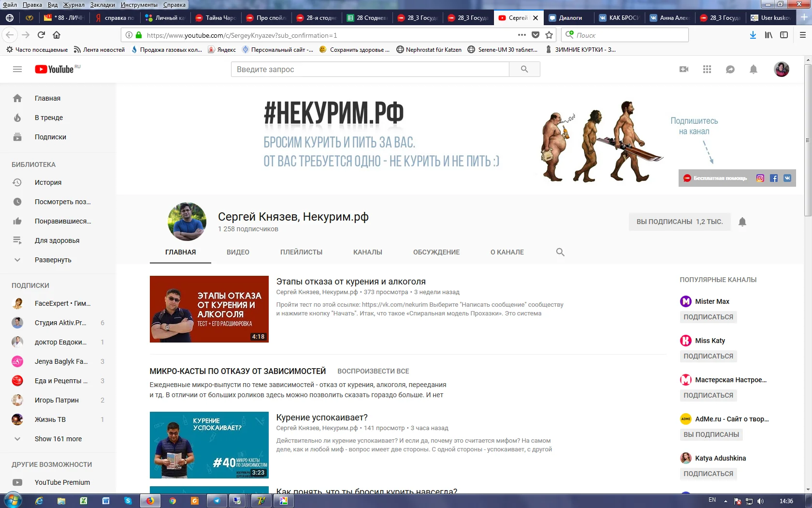812x508 pixels.
Task: Go back to the previous page
Action: pyautogui.click(x=10, y=35)
